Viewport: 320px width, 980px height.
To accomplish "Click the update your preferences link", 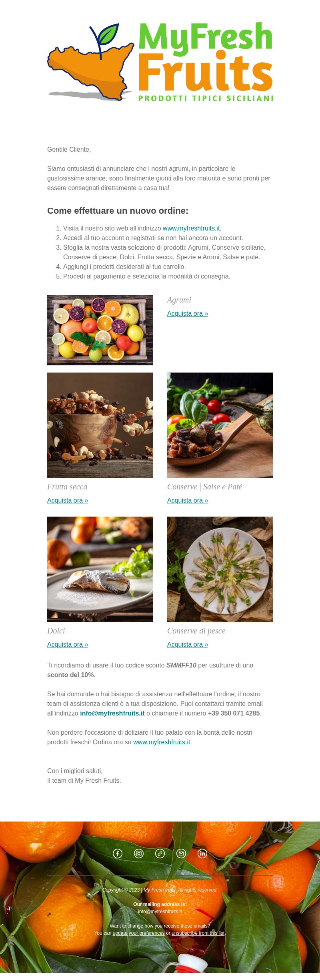I will point(139,933).
